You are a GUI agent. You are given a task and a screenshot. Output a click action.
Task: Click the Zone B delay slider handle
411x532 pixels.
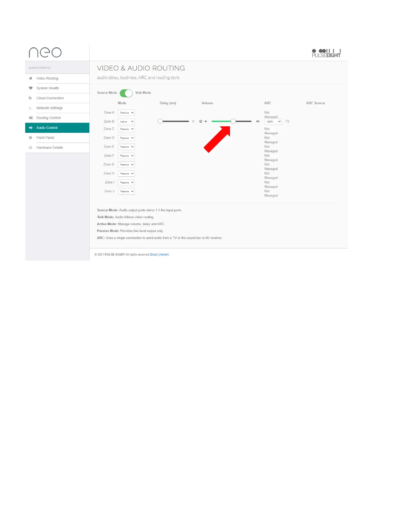(160, 121)
